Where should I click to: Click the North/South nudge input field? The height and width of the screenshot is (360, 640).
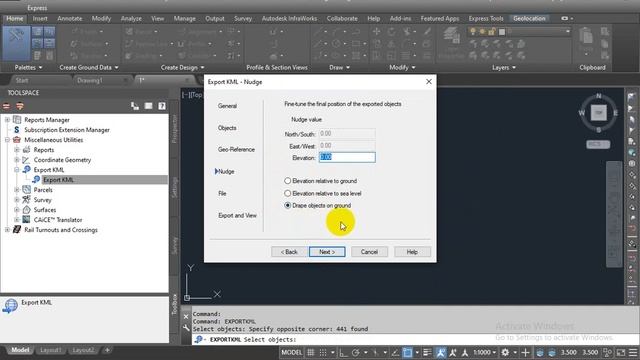pyautogui.click(x=347, y=133)
